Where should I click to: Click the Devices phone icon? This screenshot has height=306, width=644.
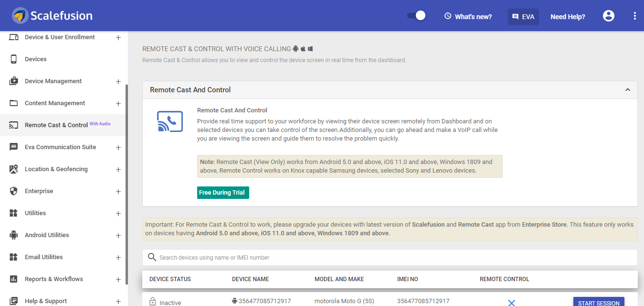pos(14,59)
